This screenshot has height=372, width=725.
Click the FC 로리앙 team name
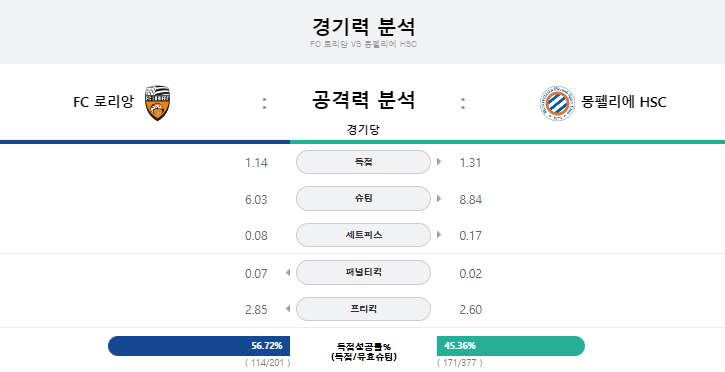104,102
